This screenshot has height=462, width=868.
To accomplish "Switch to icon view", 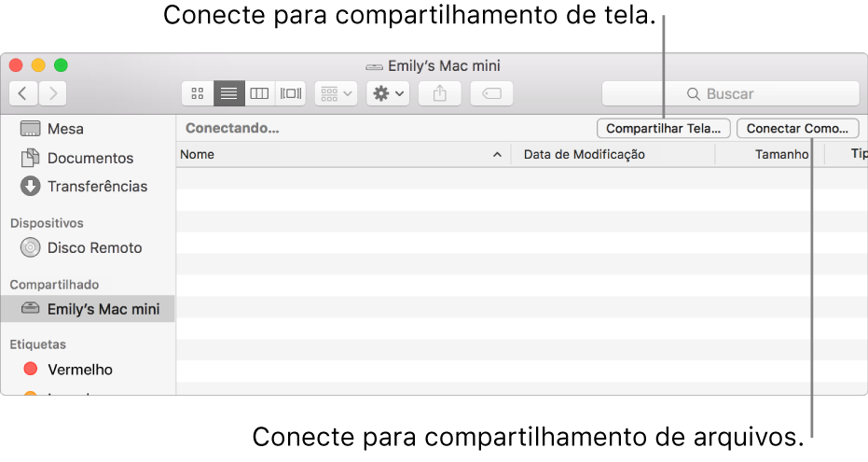I will [x=198, y=93].
